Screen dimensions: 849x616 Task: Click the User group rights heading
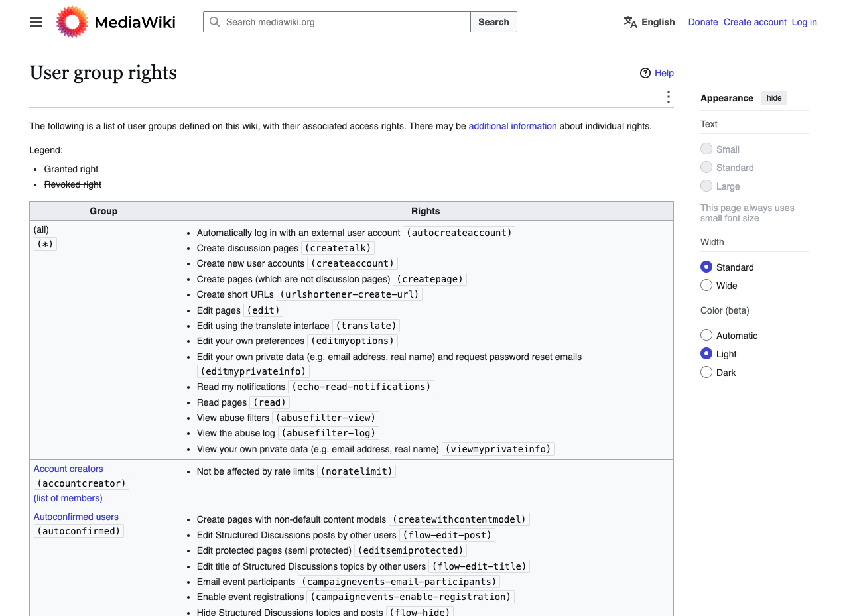point(103,72)
